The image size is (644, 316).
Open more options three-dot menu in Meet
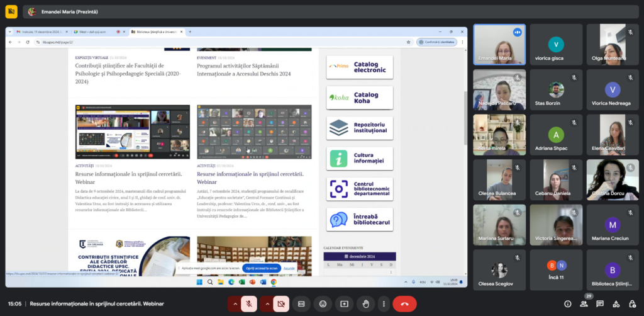384,304
